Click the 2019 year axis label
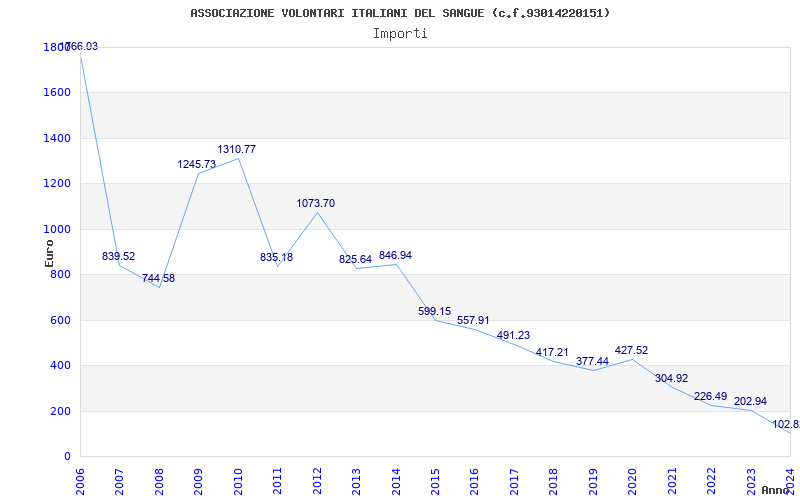800x500 pixels. (x=593, y=480)
